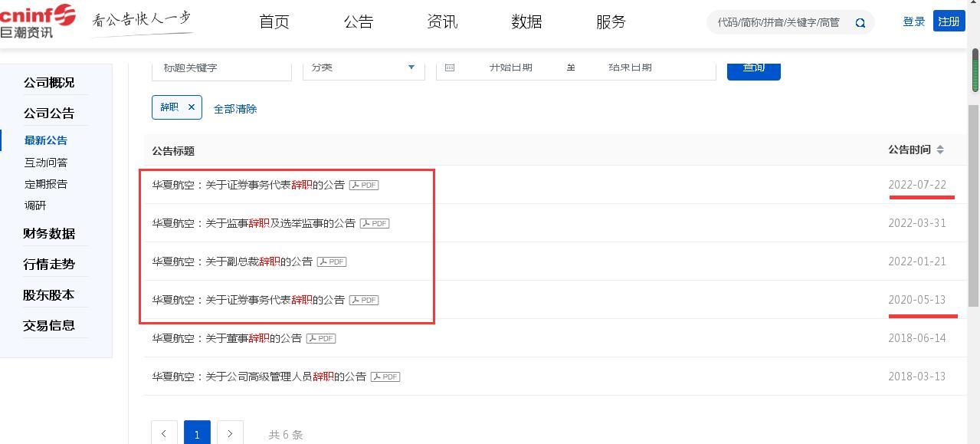Click the cninf 巨潮资讯 logo

[38, 21]
